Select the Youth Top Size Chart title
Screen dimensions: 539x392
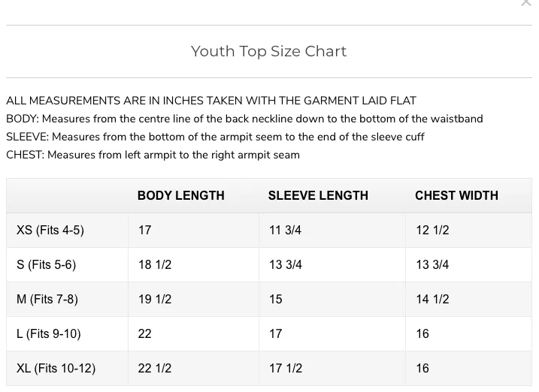click(x=269, y=52)
